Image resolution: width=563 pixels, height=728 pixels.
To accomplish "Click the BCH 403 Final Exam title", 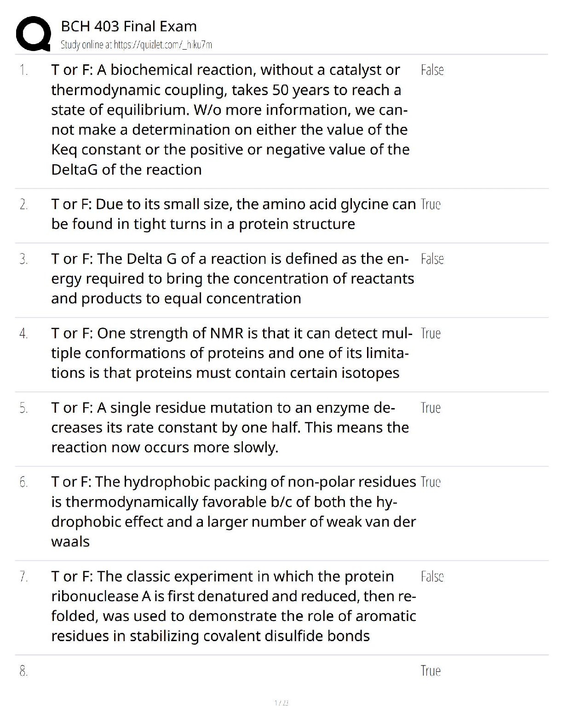I will tap(129, 26).
